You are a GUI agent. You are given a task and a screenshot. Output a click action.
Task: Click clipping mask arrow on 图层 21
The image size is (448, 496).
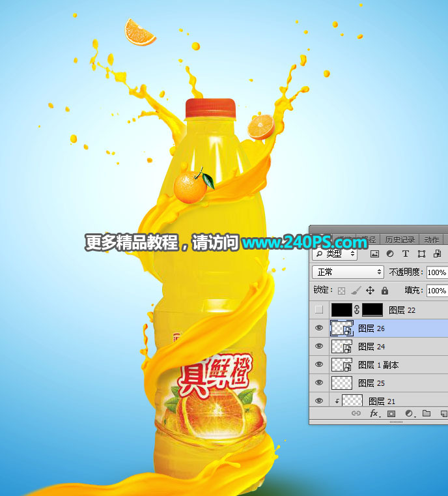337,401
